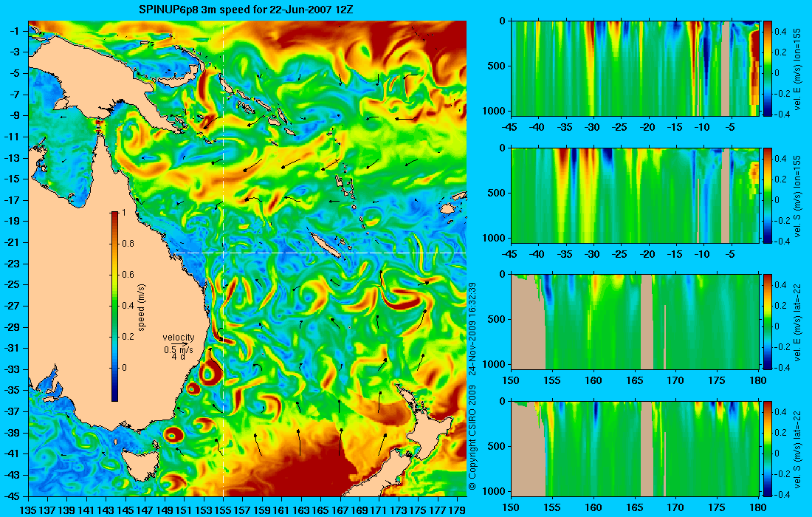Click the color bar beside 'vel. S (m/s) lon=155'

coord(768,195)
